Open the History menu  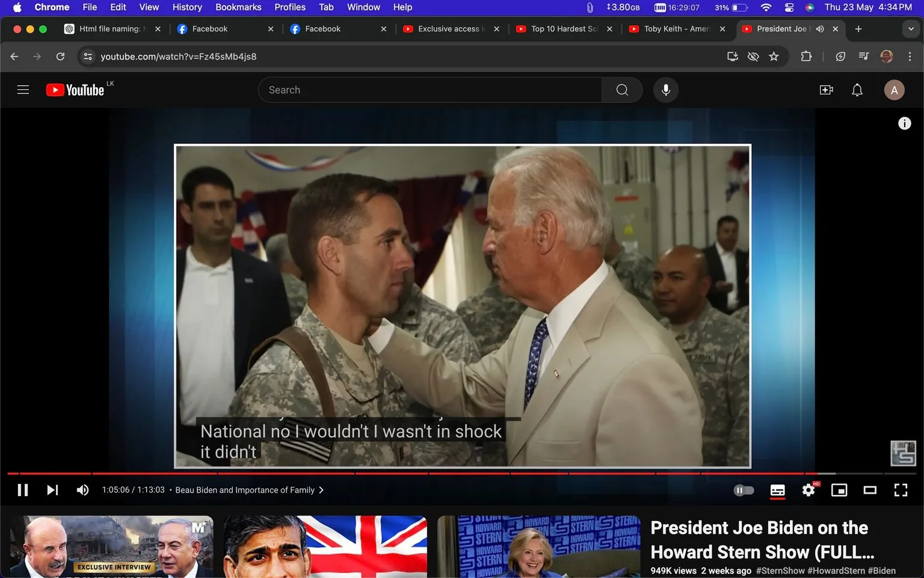(x=186, y=7)
